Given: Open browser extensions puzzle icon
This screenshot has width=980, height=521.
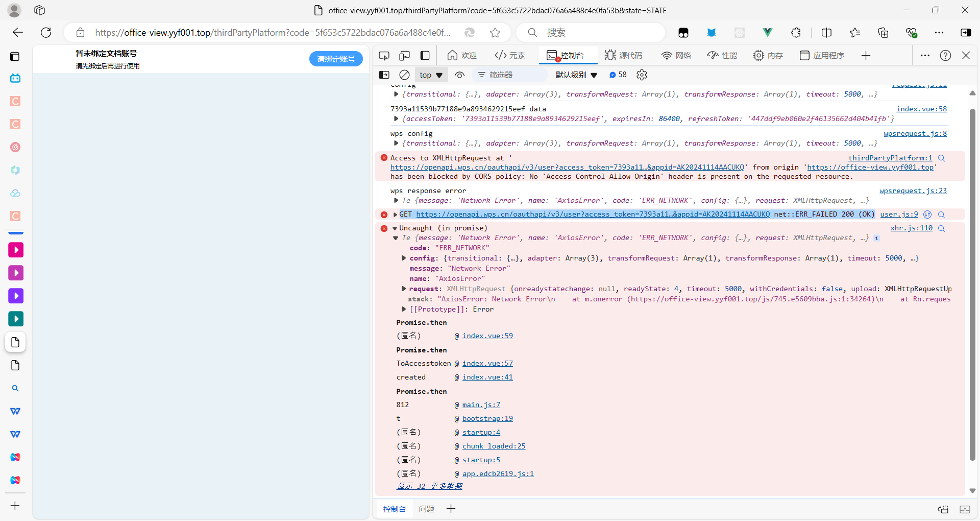Looking at the screenshot, I should pyautogui.click(x=796, y=33).
